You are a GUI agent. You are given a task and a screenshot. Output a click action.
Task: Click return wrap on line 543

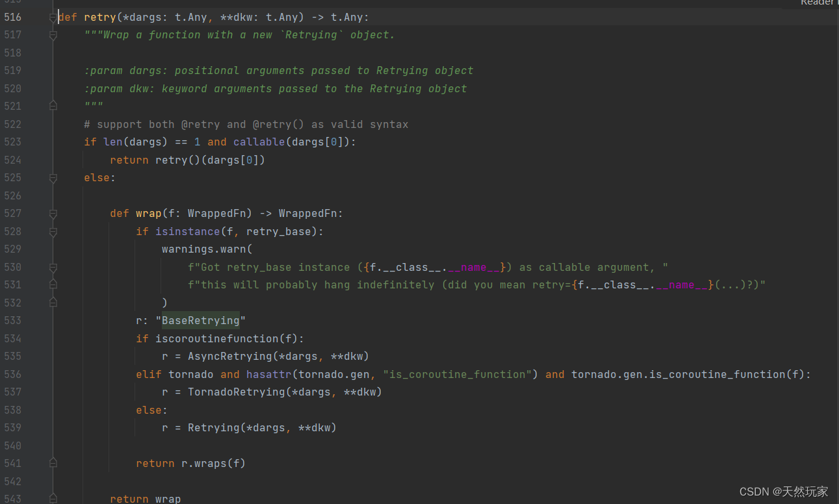pyautogui.click(x=146, y=499)
